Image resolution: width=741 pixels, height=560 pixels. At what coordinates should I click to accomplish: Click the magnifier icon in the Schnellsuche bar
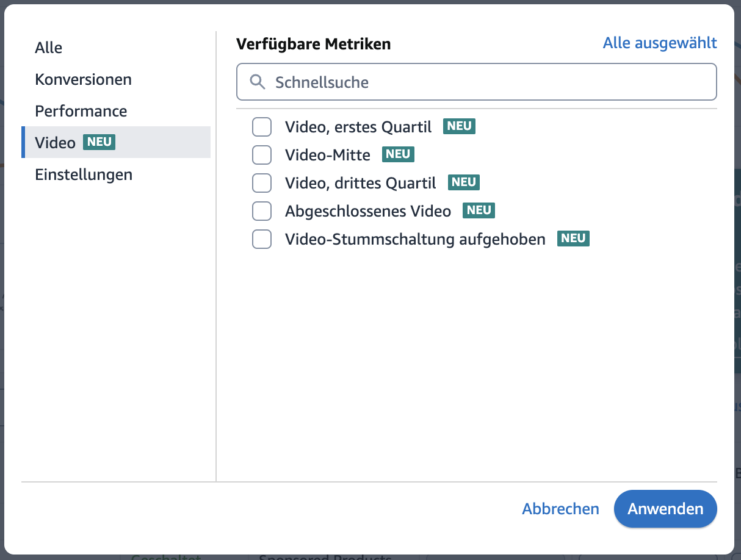(258, 82)
